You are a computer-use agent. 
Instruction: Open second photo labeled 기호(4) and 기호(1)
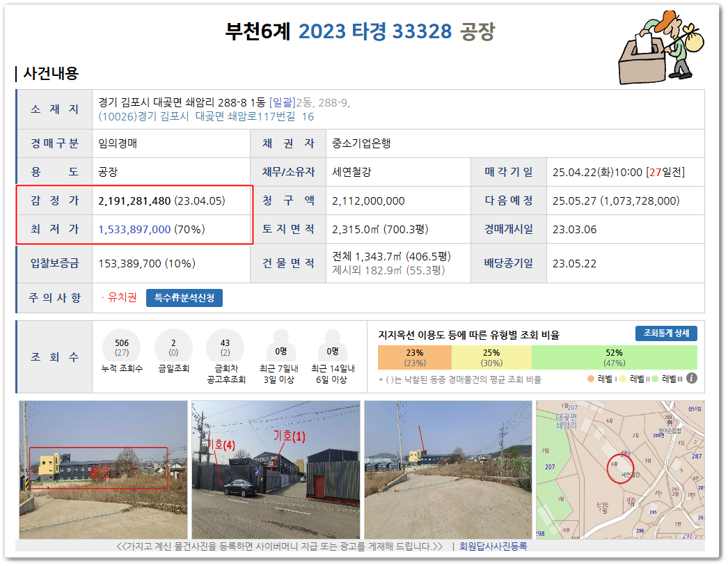pyautogui.click(x=276, y=470)
